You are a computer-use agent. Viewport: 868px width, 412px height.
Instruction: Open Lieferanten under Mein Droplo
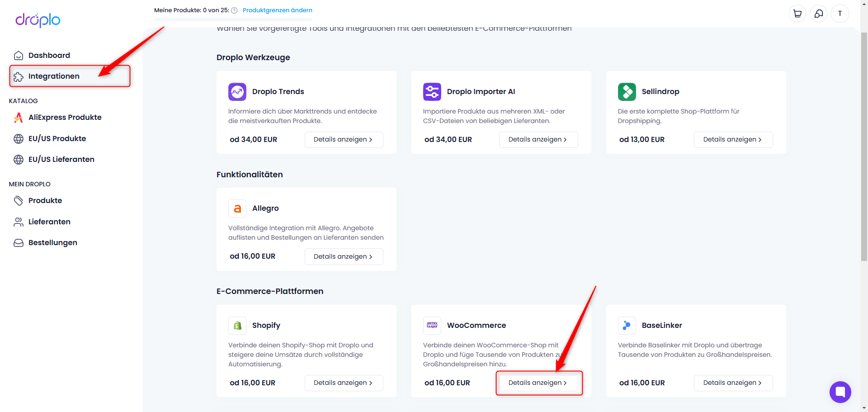[x=49, y=222]
